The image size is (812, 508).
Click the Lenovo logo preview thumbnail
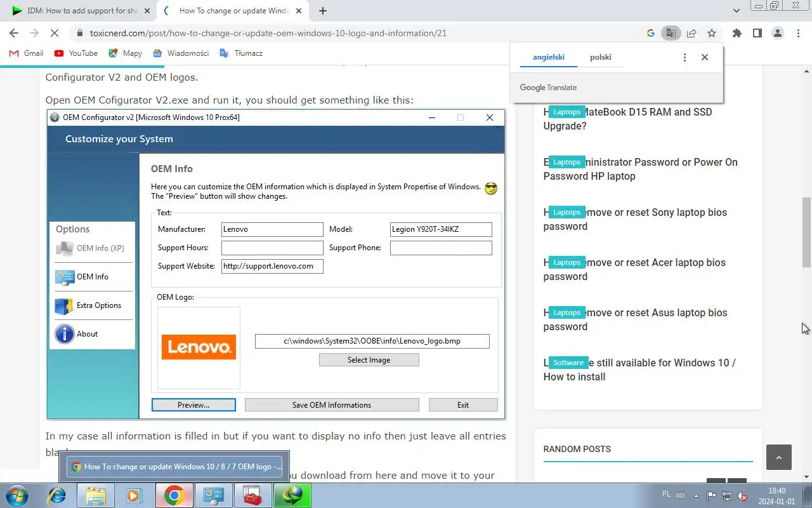click(x=199, y=347)
